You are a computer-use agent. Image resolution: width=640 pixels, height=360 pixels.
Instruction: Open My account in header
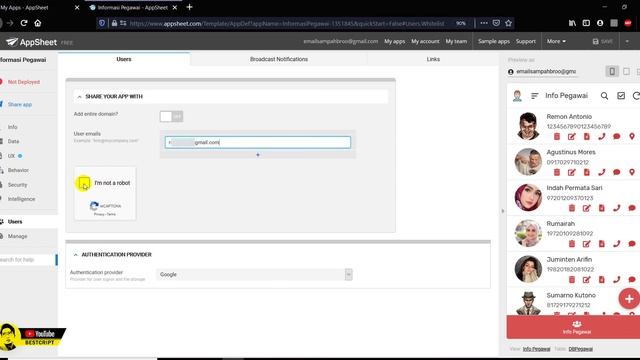[x=425, y=41]
